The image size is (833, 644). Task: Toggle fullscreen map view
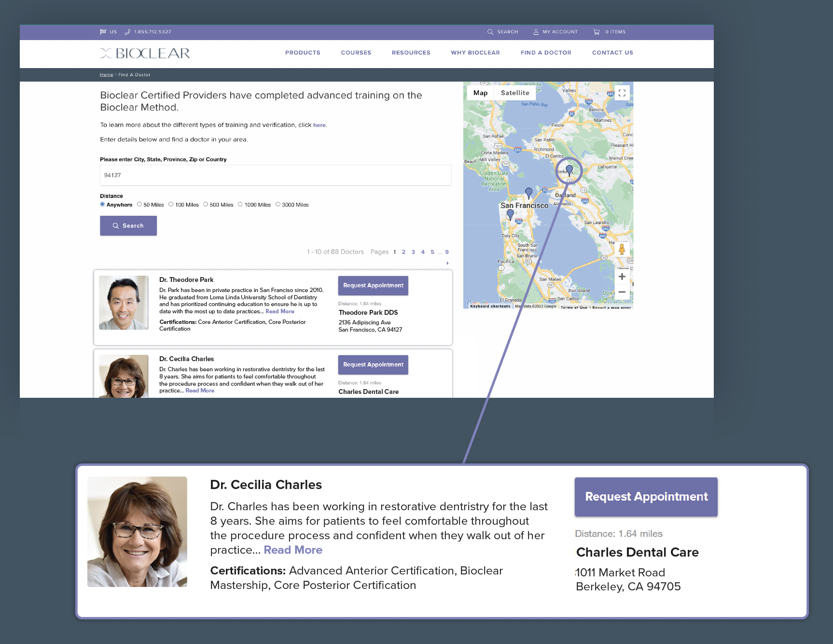tap(622, 93)
